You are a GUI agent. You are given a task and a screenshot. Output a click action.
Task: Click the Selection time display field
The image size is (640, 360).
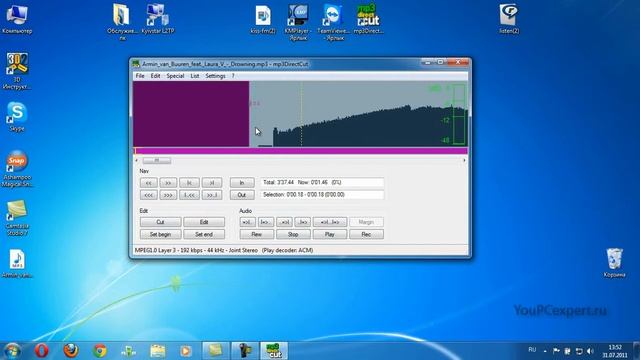[322, 195]
